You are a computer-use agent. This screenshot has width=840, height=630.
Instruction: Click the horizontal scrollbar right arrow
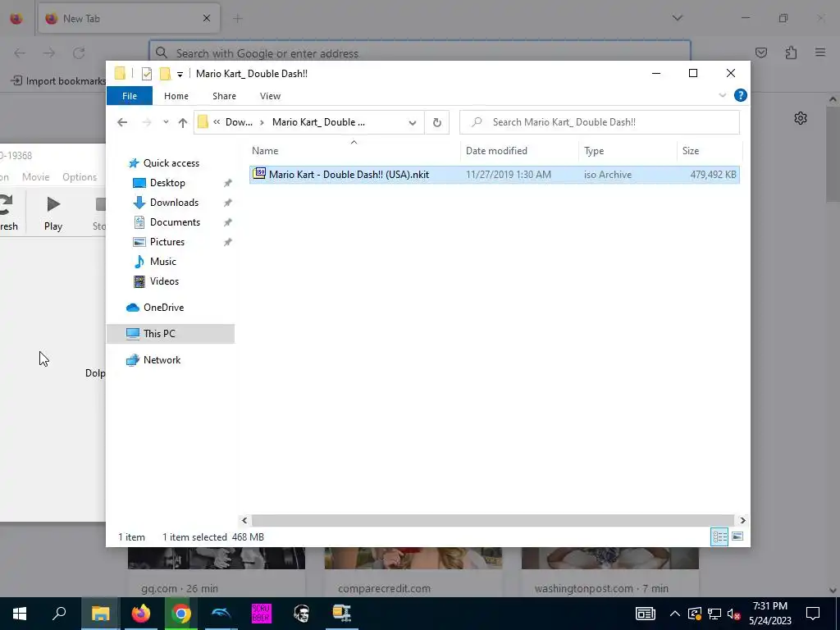click(x=742, y=521)
